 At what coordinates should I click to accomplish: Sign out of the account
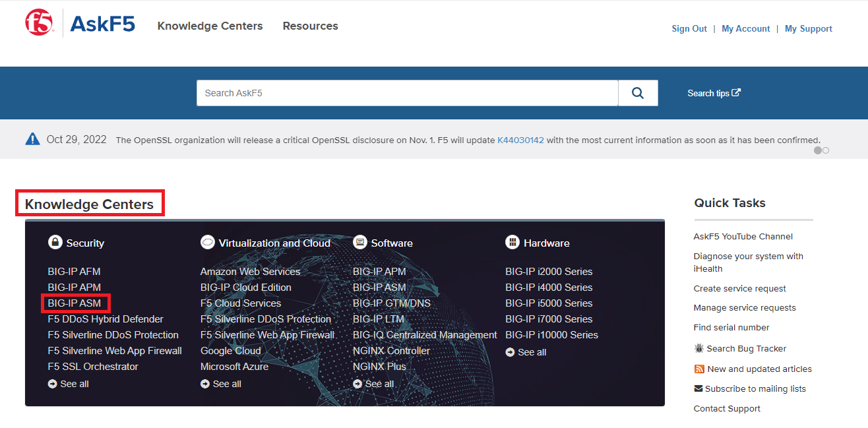coord(689,28)
